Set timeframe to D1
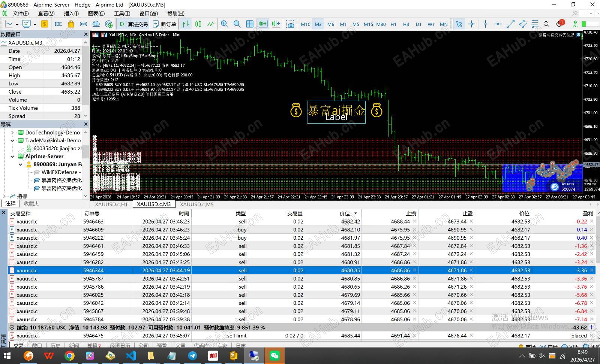The height and width of the screenshot is (364, 600). click(x=418, y=24)
